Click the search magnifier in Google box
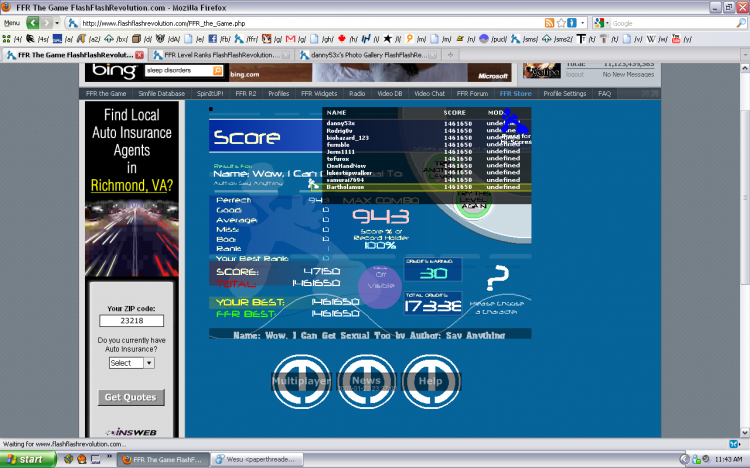750x468 pixels. (x=741, y=23)
